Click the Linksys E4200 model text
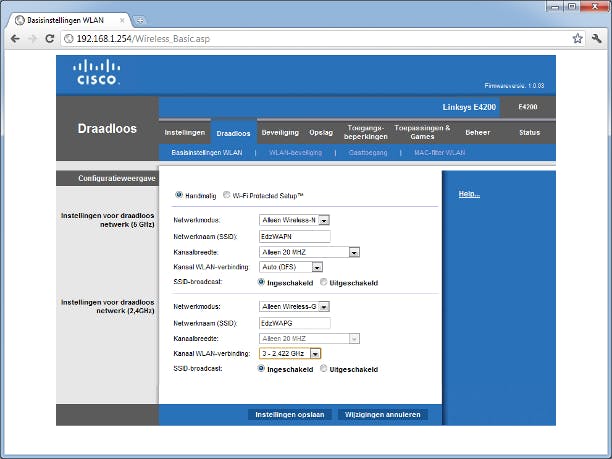The image size is (612, 459). (469, 107)
